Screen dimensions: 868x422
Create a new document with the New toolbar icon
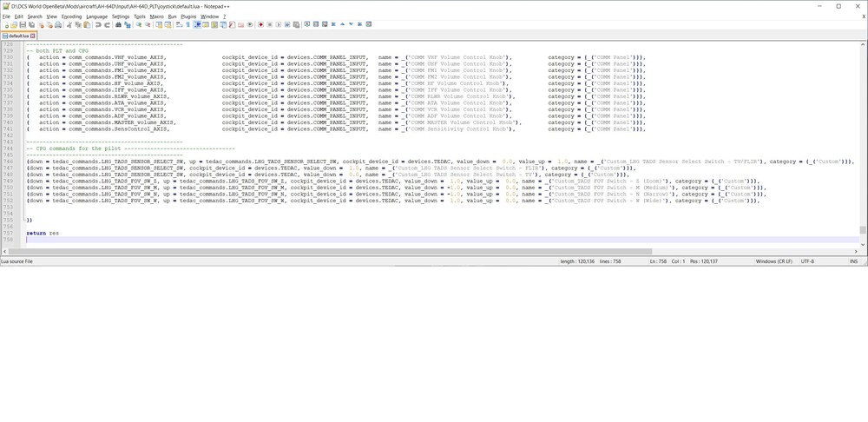[5, 24]
